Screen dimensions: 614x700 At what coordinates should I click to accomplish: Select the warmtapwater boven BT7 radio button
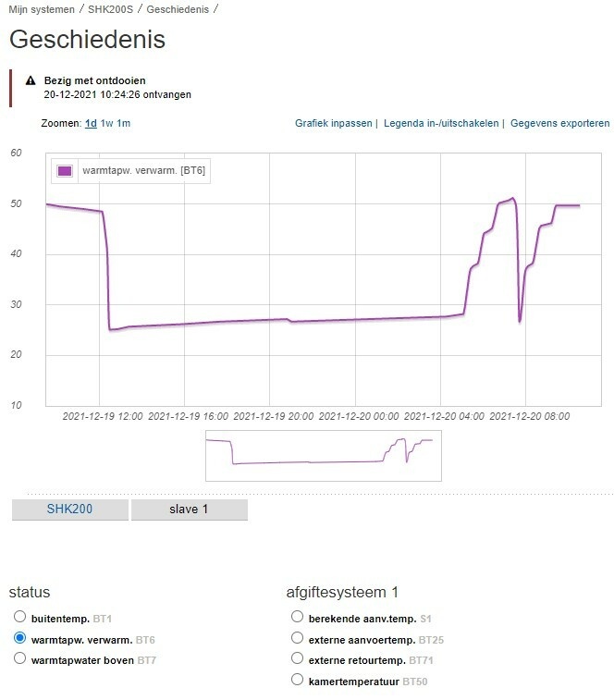point(19,658)
